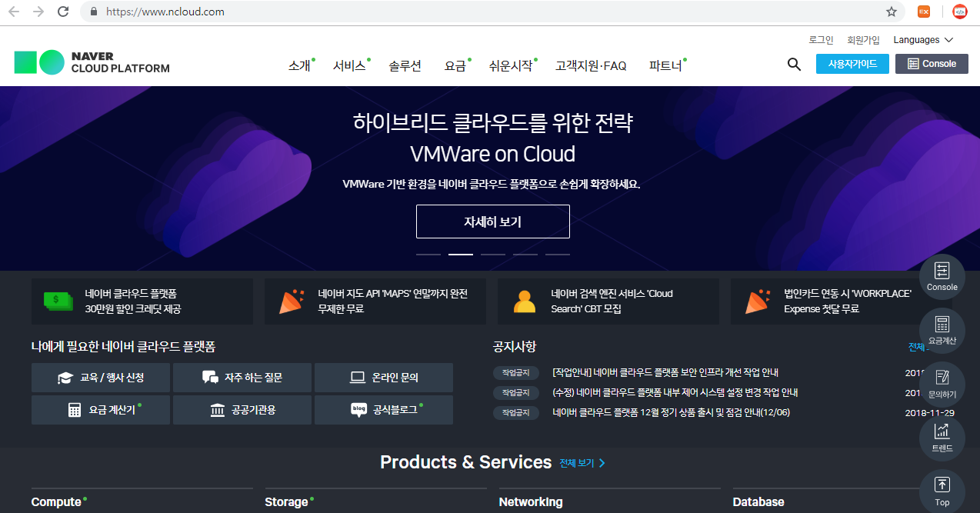Open the 파트너 menu
This screenshot has height=513, width=980.
coord(665,66)
